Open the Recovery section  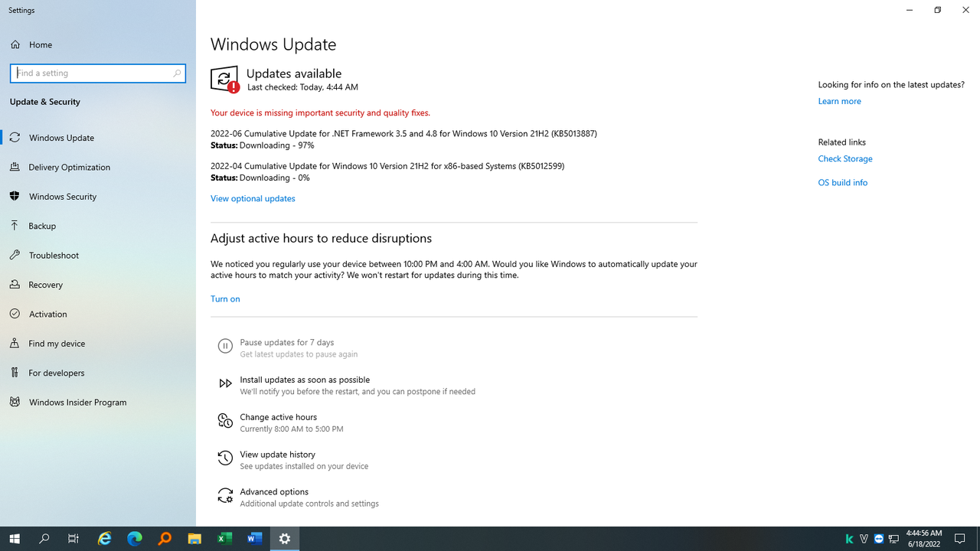pyautogui.click(x=98, y=285)
